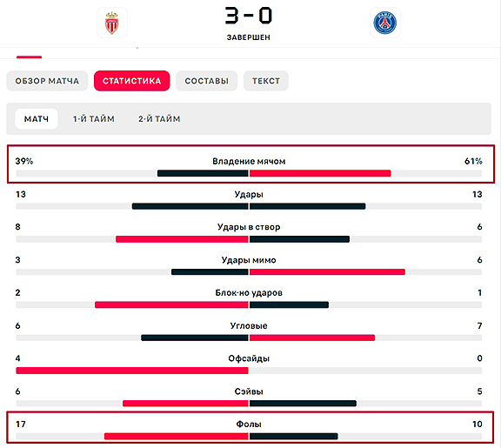Click the Офсайды stat row
Image resolution: width=501 pixels, height=448 pixels.
[249, 364]
